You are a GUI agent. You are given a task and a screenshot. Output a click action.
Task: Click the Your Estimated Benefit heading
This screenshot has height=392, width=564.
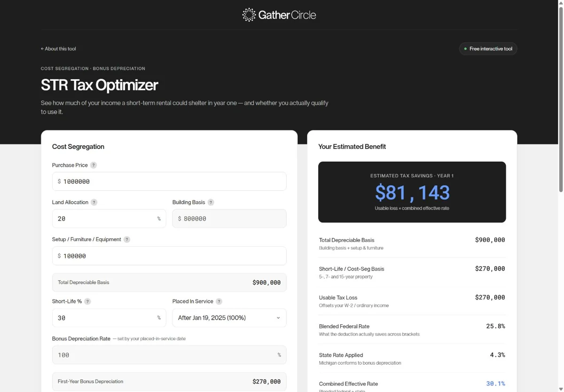tap(352, 147)
